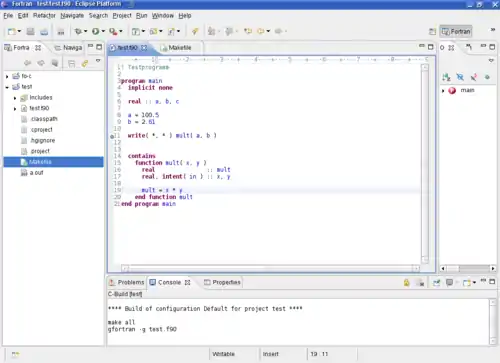
Task: Click the green Run icon
Action: tap(96, 31)
